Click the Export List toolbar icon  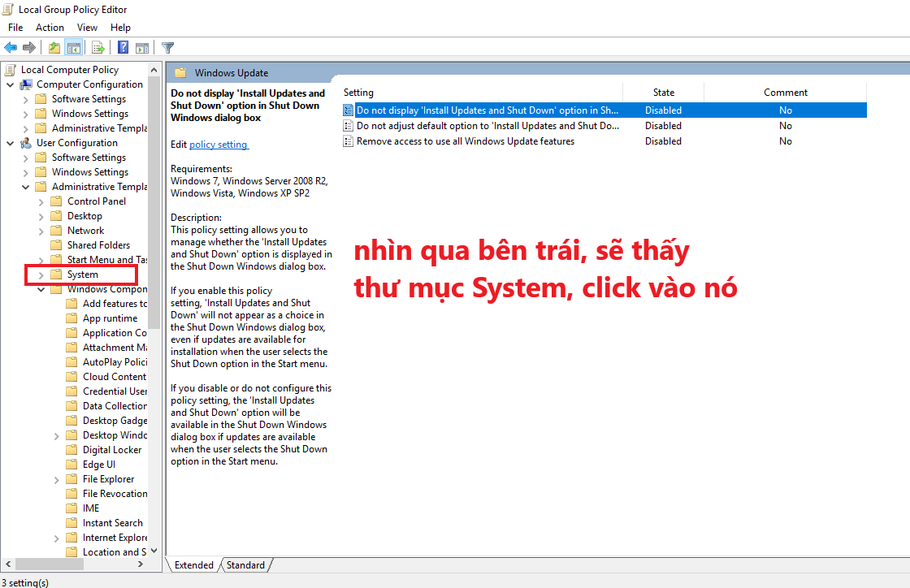pos(97,47)
